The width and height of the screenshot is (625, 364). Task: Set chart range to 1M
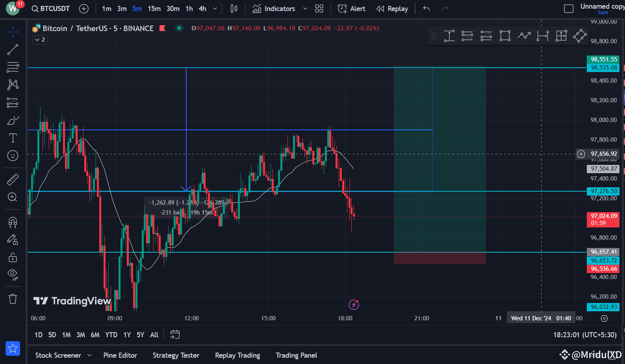click(66, 335)
